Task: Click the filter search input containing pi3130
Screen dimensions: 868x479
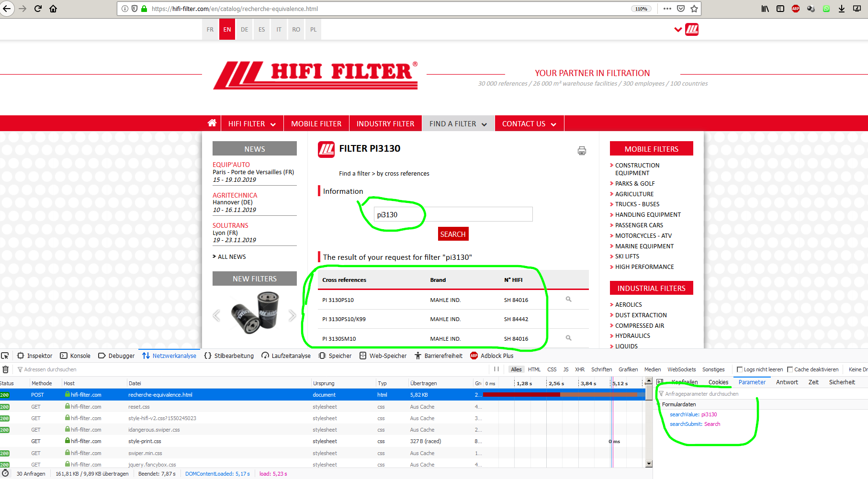Action: 453,214
